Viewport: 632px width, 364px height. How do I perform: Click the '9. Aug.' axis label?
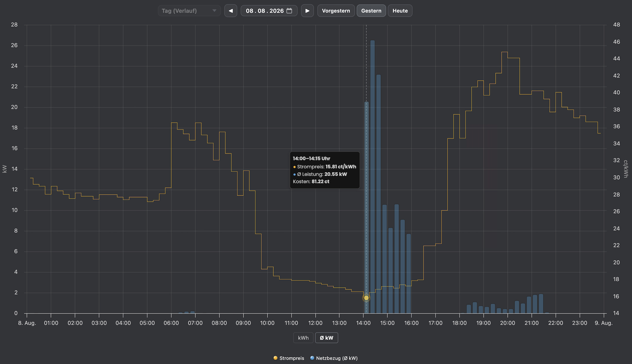(604, 323)
